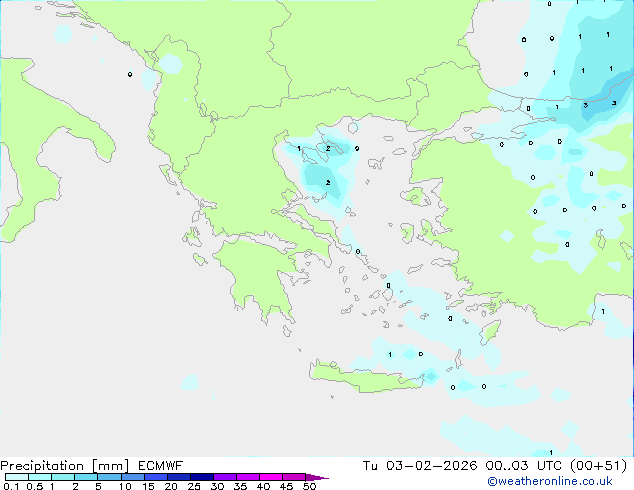This screenshot has height=490, width=634.
Task: Pick the 35–40 mm violet legend swatch
Action: click(248, 477)
